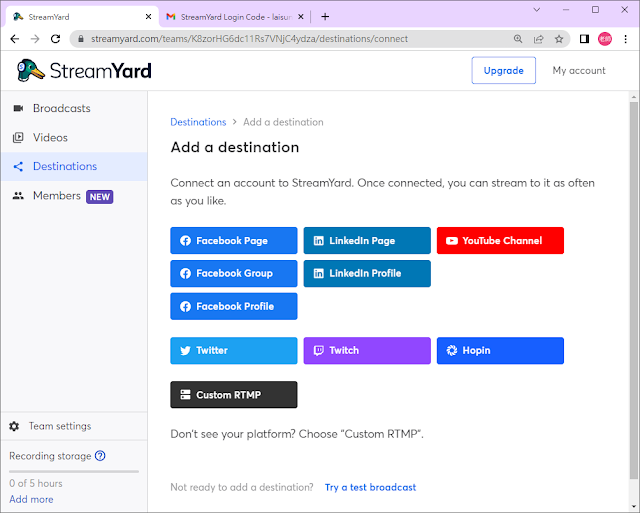Viewport: 640px width, 513px height.
Task: Choose Custom RTMP destination
Action: [x=233, y=395]
